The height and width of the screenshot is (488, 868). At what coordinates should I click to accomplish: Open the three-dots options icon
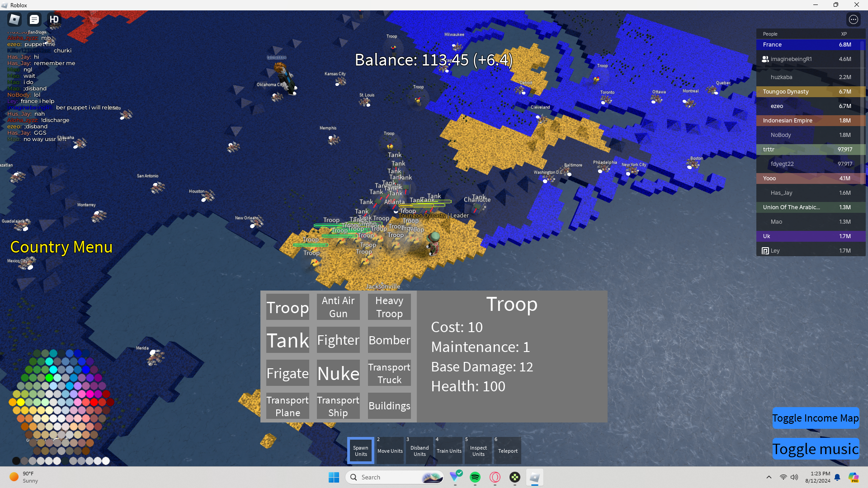pos(853,19)
